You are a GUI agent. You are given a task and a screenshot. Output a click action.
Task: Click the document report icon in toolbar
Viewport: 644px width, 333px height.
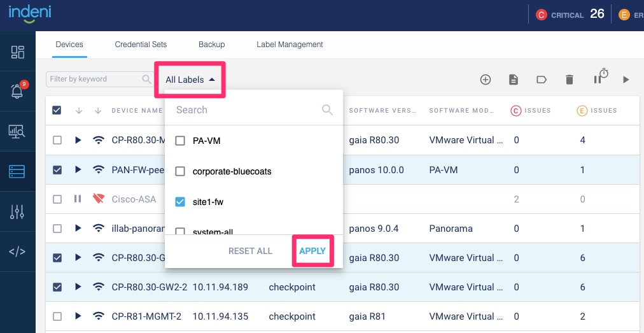pyautogui.click(x=514, y=80)
